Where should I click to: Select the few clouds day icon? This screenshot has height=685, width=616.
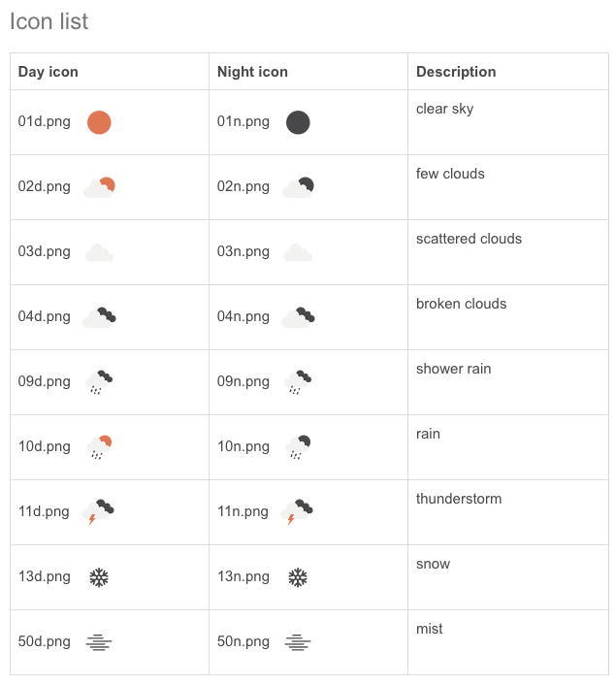(99, 187)
